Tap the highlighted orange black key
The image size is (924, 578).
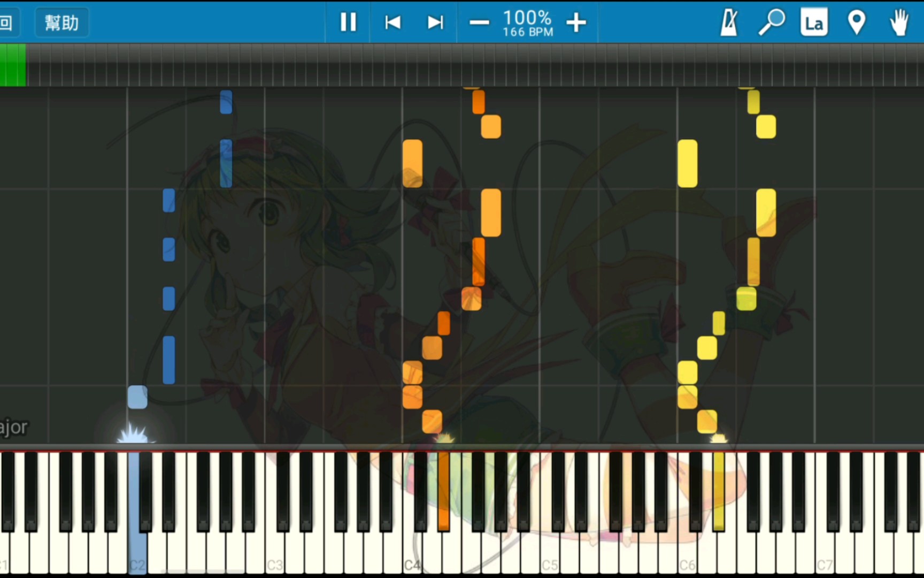click(x=443, y=491)
